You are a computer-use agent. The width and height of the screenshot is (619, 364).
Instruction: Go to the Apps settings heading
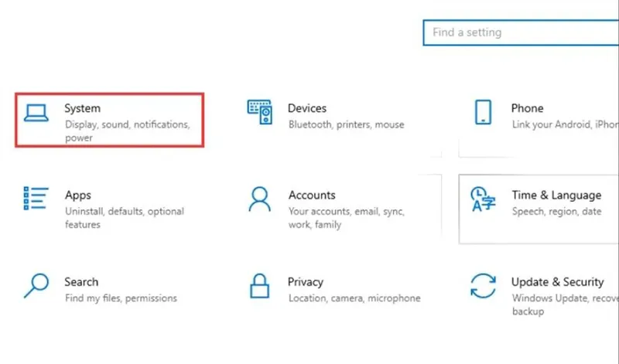tap(78, 196)
